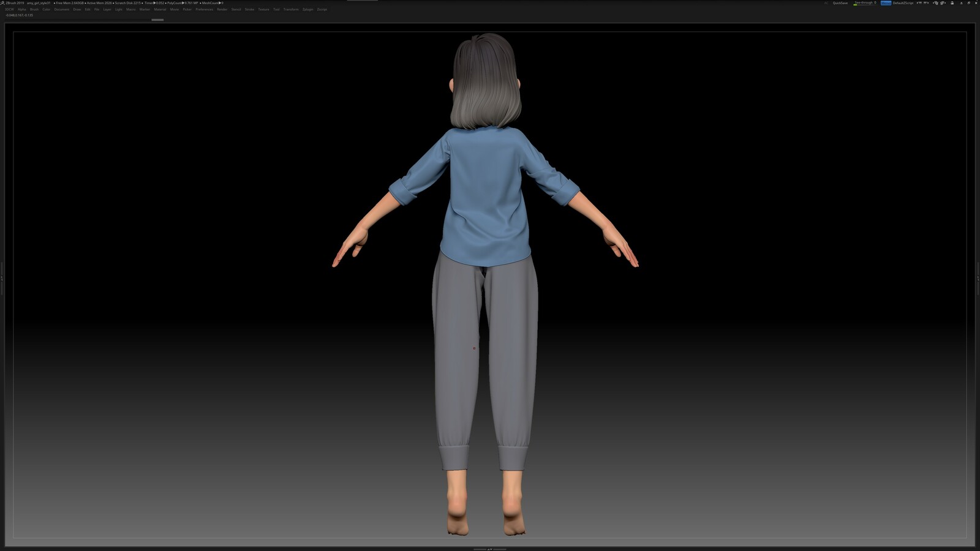Open the JDCW menu
Screen dimensions: 980x551
pyautogui.click(x=9, y=9)
